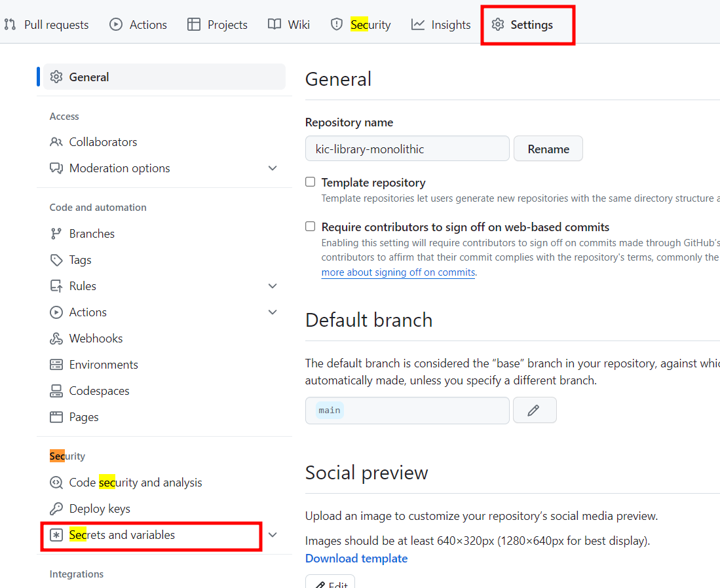The width and height of the screenshot is (720, 588).
Task: Click the Wiki book icon
Action: [274, 24]
